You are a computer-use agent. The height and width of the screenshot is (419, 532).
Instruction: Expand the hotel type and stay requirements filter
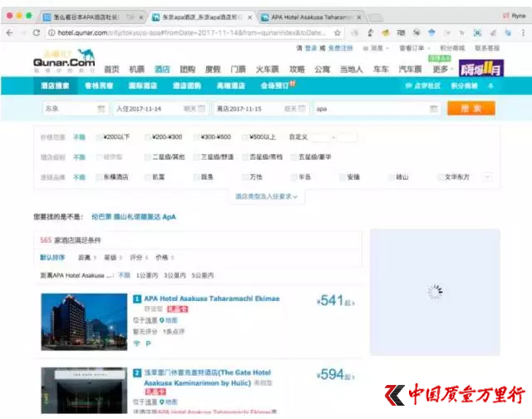[266, 196]
